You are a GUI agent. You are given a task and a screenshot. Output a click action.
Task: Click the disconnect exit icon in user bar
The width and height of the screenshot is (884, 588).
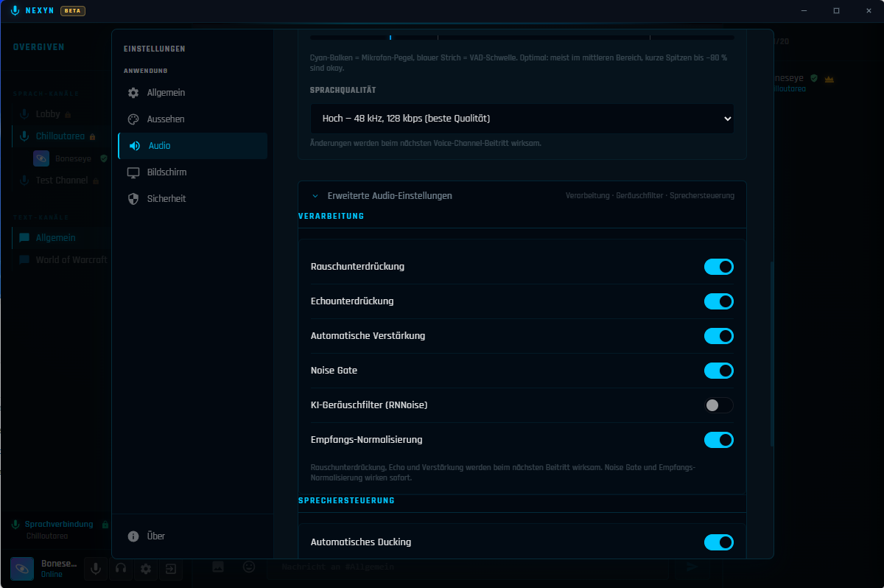[171, 569]
